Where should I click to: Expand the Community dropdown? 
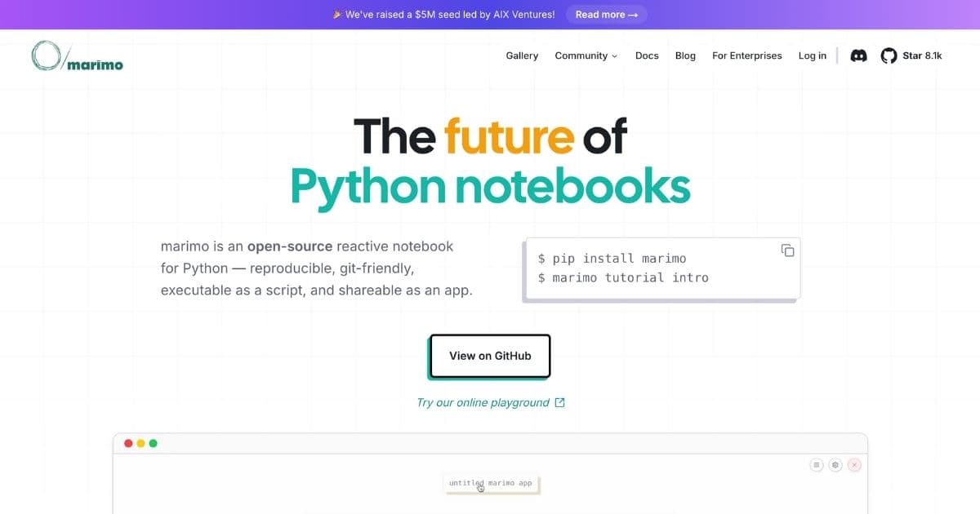586,55
